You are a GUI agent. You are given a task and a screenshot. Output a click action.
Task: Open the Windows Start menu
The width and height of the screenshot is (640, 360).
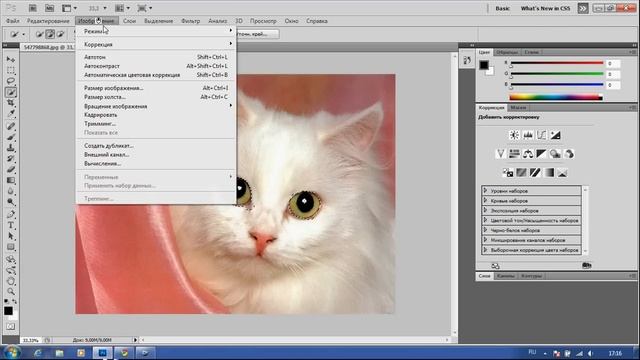12,353
